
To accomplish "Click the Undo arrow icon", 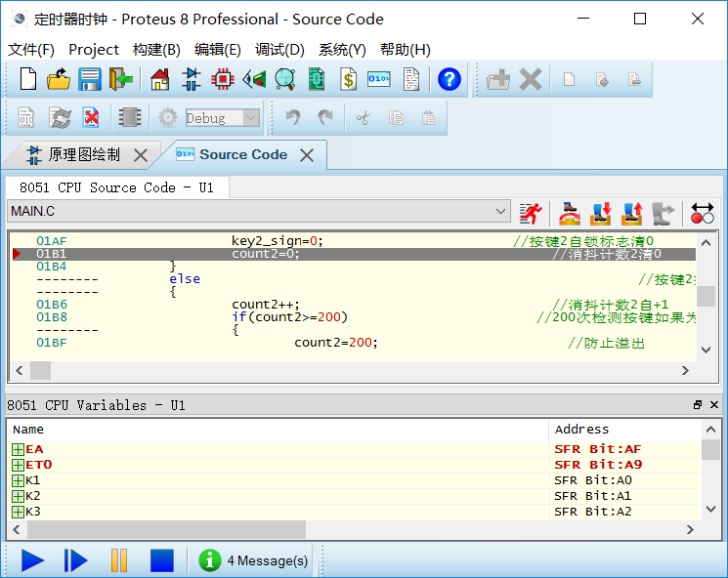I will tap(292, 118).
